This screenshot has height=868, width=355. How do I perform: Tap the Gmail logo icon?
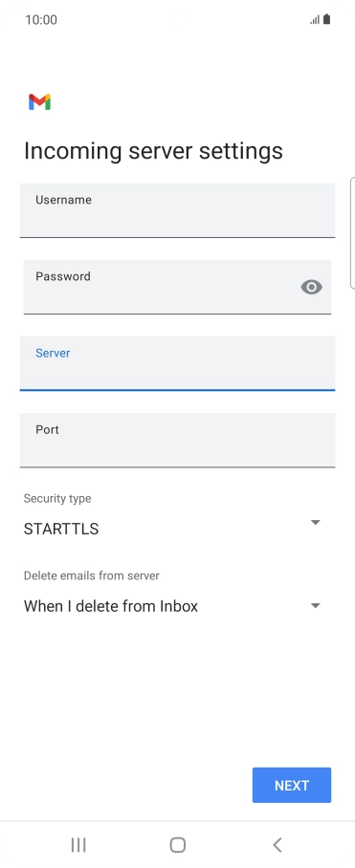[x=40, y=102]
